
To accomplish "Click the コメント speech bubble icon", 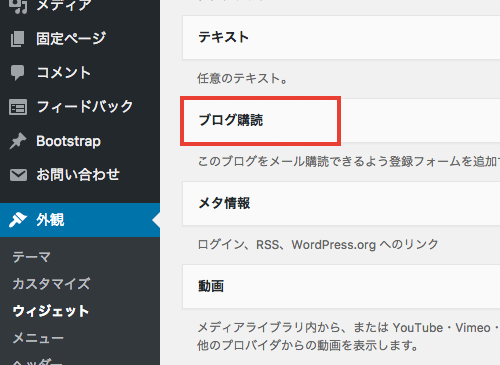I will coord(18,73).
